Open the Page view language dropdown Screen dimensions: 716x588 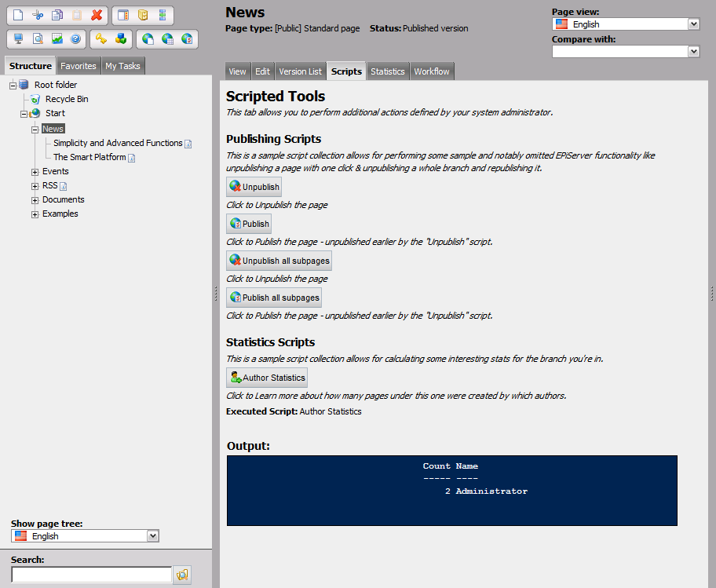[x=693, y=24]
